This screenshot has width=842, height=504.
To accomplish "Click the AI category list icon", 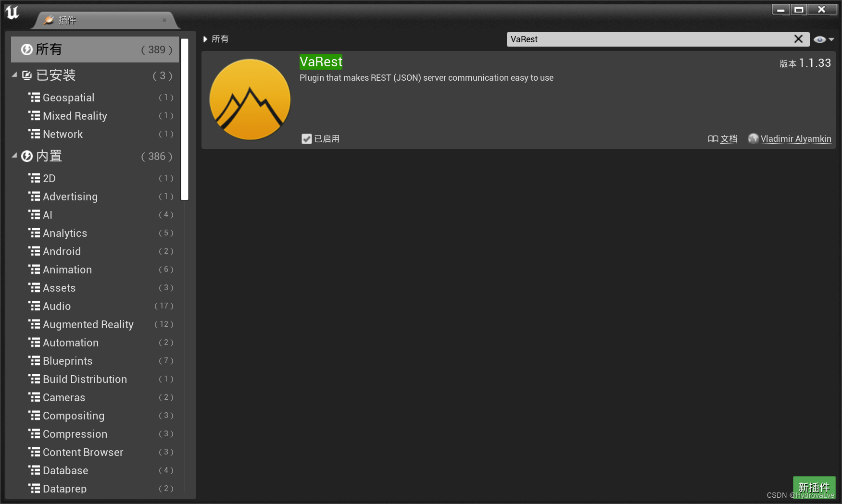I will pos(34,215).
